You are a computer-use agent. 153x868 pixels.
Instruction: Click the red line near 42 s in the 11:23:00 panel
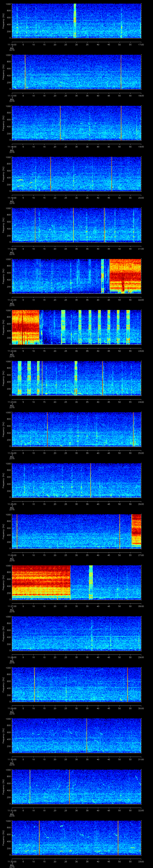tap(102, 378)
